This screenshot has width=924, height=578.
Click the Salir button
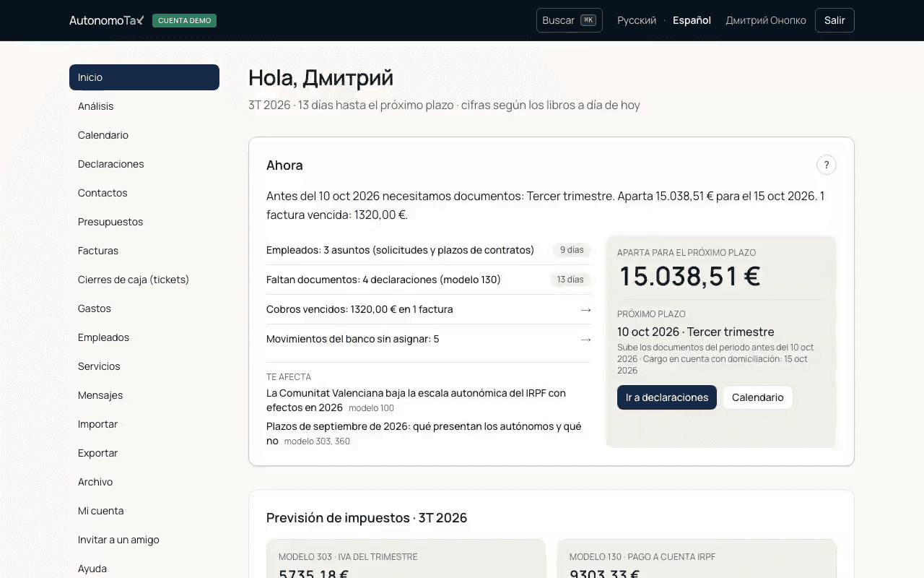point(834,20)
